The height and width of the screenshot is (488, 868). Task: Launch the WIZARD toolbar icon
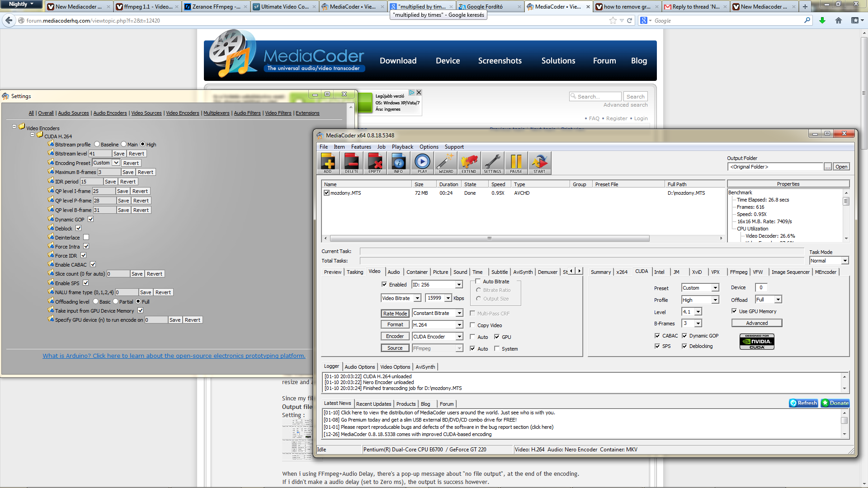tap(445, 163)
